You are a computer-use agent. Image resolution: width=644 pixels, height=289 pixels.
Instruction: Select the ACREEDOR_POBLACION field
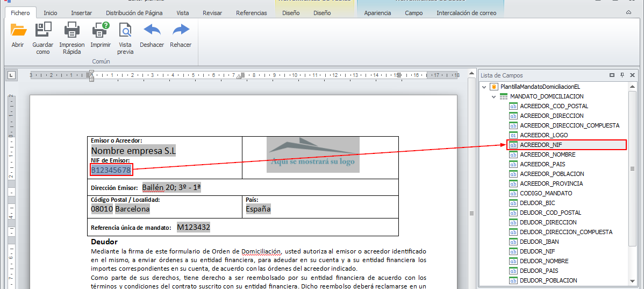click(x=552, y=174)
